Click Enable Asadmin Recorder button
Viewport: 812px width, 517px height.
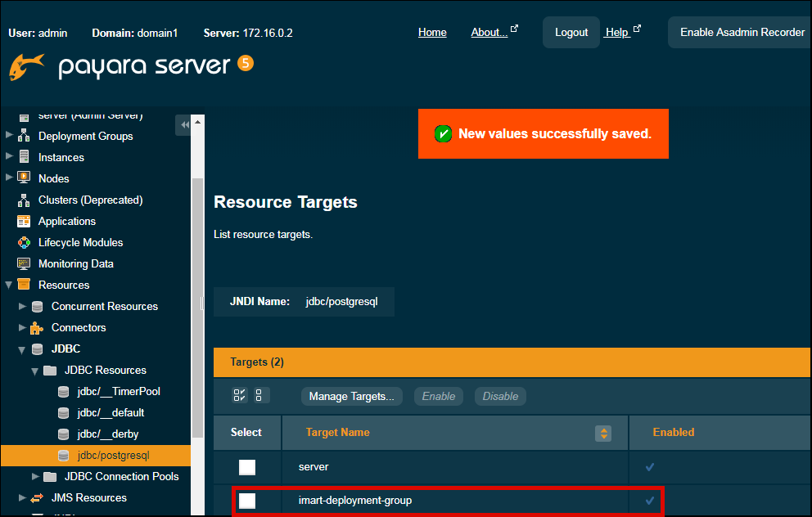tap(742, 33)
